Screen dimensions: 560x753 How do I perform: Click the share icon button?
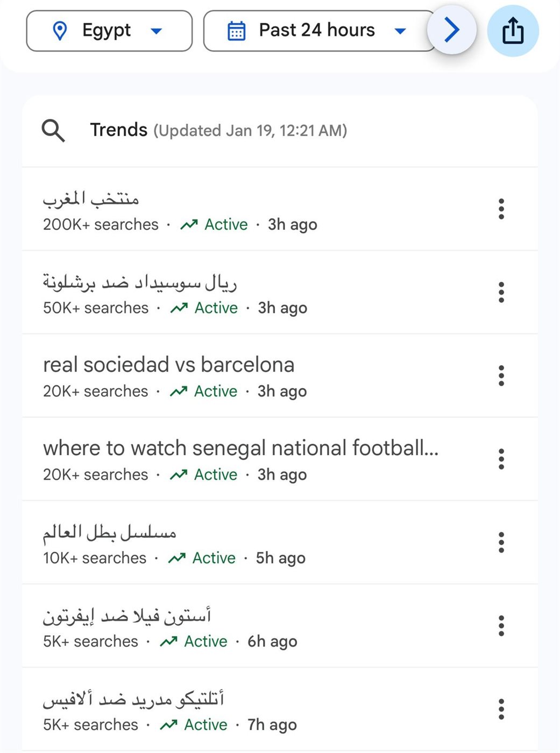(513, 31)
